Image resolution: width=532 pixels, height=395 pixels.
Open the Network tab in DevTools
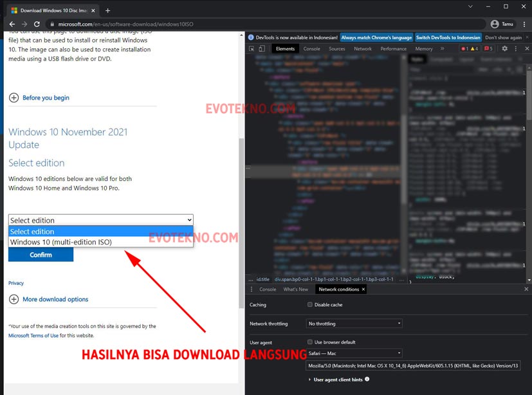tap(363, 49)
